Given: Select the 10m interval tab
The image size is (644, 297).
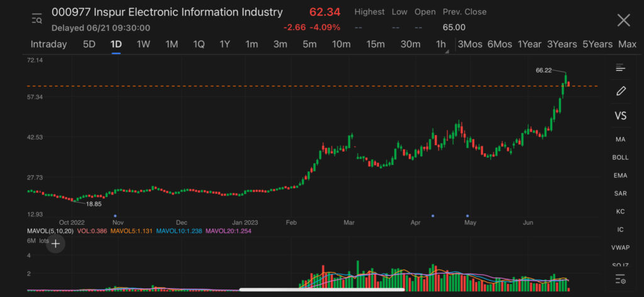Looking at the screenshot, I should click(341, 45).
